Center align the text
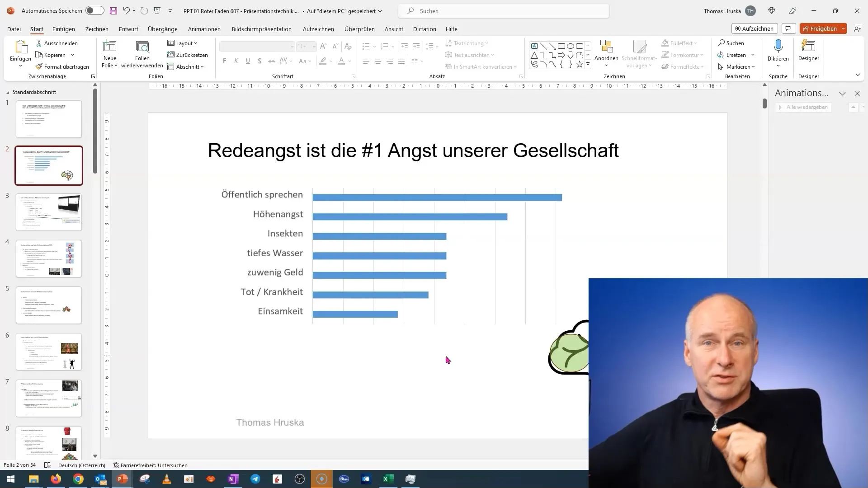 click(x=378, y=61)
